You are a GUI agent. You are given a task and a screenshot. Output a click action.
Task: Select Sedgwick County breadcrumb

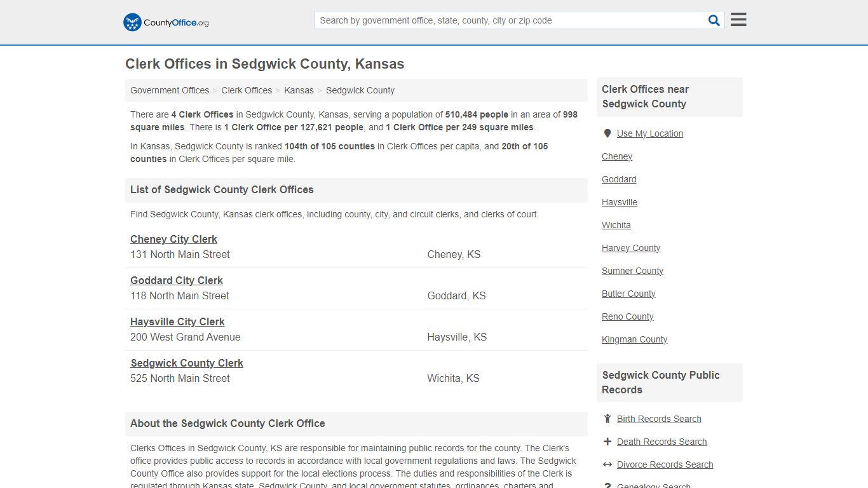[360, 90]
